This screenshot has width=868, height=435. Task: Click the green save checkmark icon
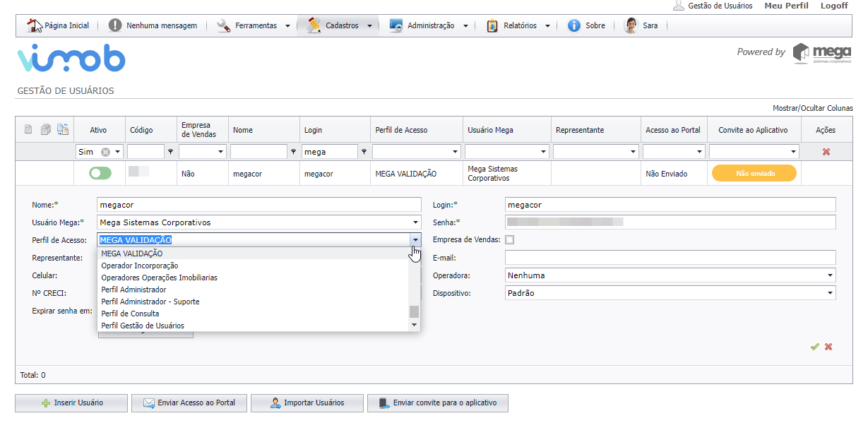[814, 347]
